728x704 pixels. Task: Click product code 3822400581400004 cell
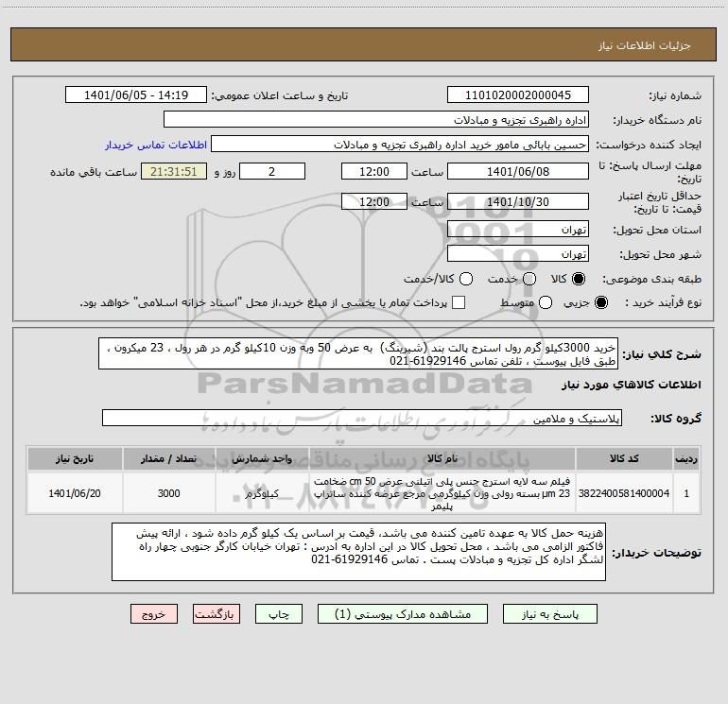pos(624,493)
